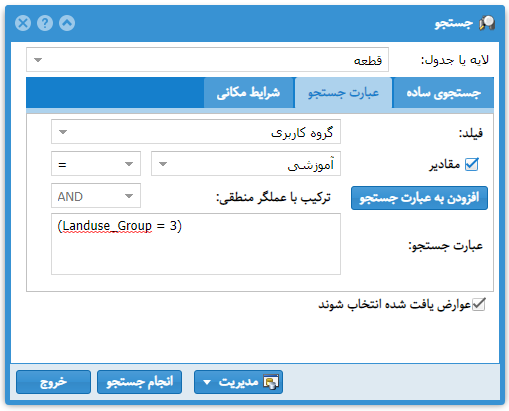Viewport: 509px width, 411px height.
Task: Click the عبارت جستجو label beside the text box
Action: (446, 246)
